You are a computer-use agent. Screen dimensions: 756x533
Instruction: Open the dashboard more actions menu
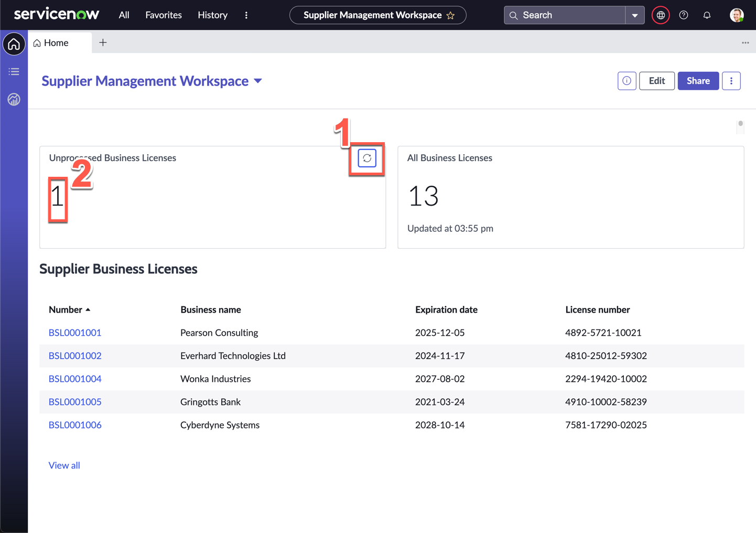coord(731,81)
